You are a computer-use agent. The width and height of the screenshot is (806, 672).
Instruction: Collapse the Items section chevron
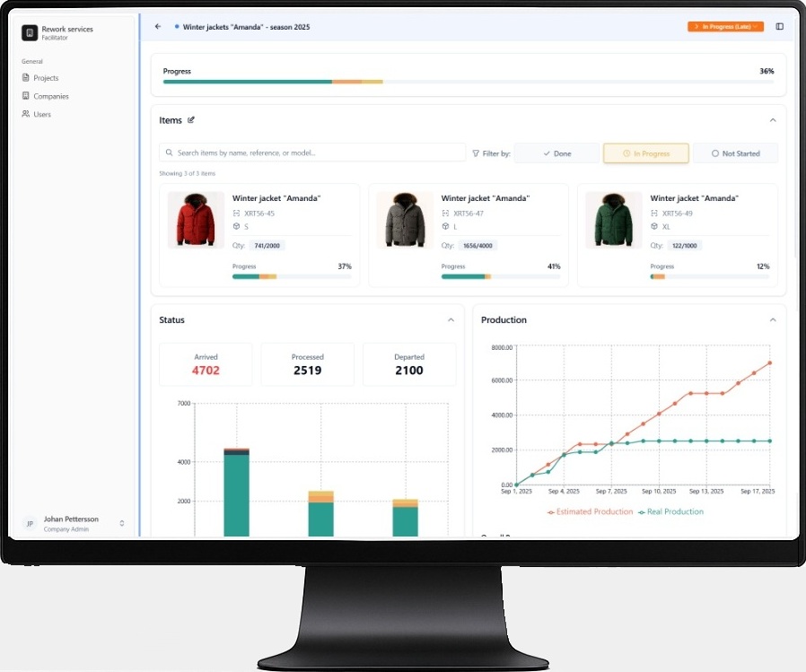(x=773, y=120)
